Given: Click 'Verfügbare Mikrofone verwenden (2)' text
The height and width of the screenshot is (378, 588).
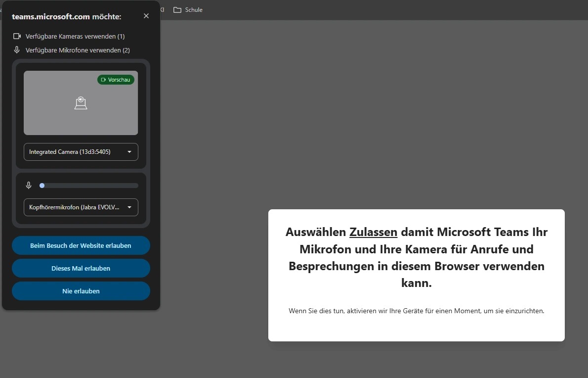Looking at the screenshot, I should pos(78,50).
